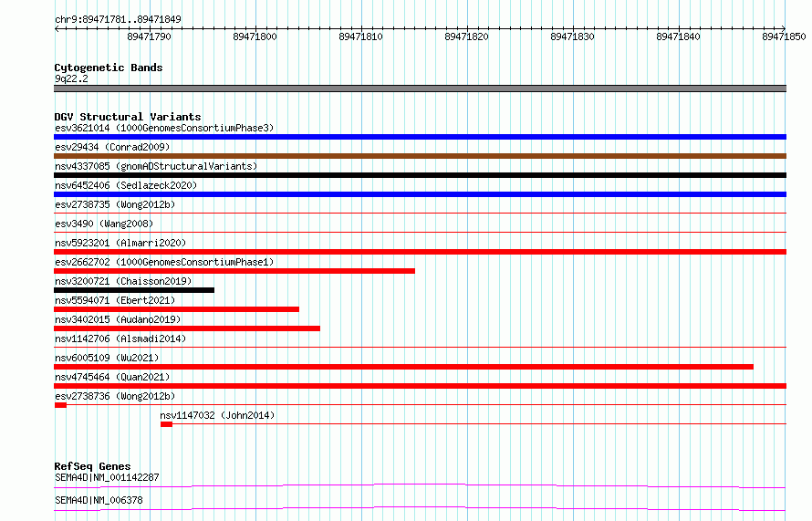The image size is (812, 521).
Task: Open nsv4337085 gnomADStructuralVariants label
Action: (x=156, y=166)
